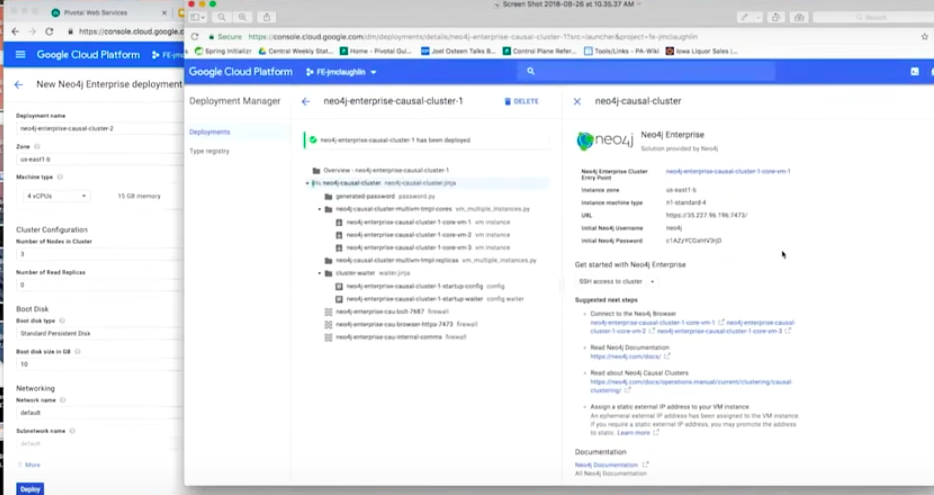Viewport: 934px width, 495px height.
Task: Select the neo4j-causal-cluster-multivm-tmpl-replicas row
Action: (x=426, y=260)
